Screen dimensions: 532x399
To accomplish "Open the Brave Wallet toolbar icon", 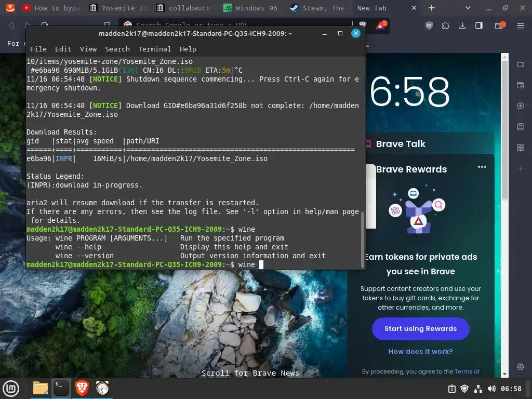I will coord(500,25).
